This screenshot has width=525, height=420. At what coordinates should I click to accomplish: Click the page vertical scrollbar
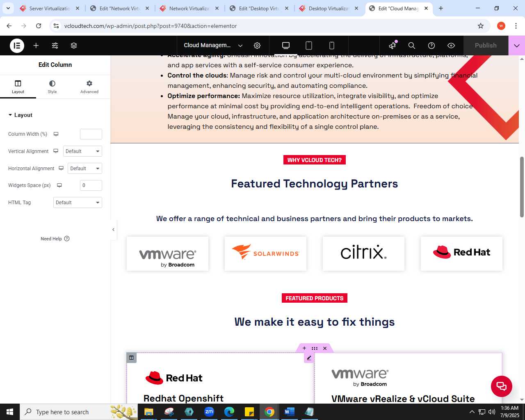(522, 187)
